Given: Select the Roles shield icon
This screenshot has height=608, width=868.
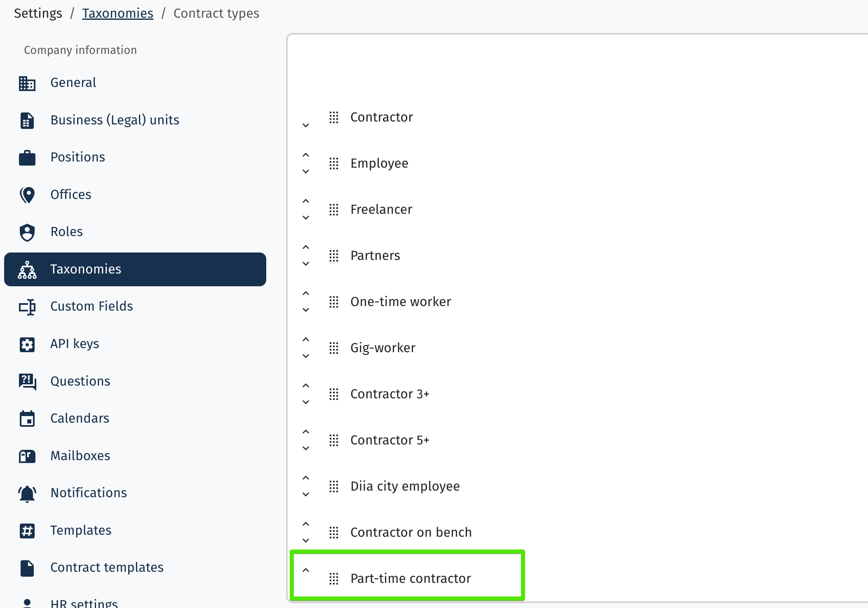Looking at the screenshot, I should 27,232.
